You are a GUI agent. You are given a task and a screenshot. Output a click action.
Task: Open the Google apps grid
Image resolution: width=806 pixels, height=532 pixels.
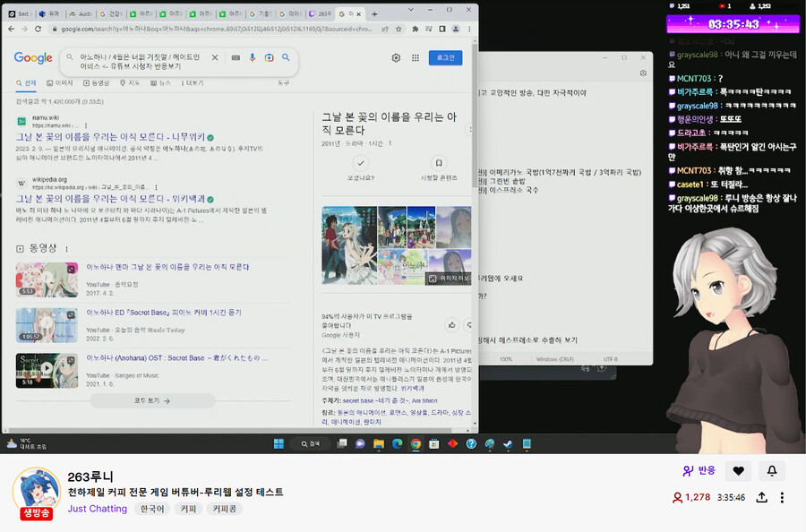coord(416,58)
